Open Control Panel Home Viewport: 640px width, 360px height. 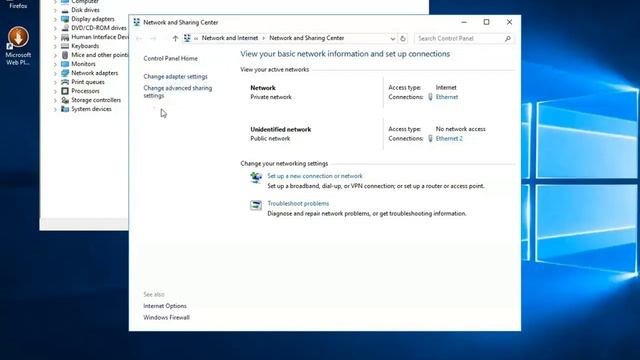[171, 58]
